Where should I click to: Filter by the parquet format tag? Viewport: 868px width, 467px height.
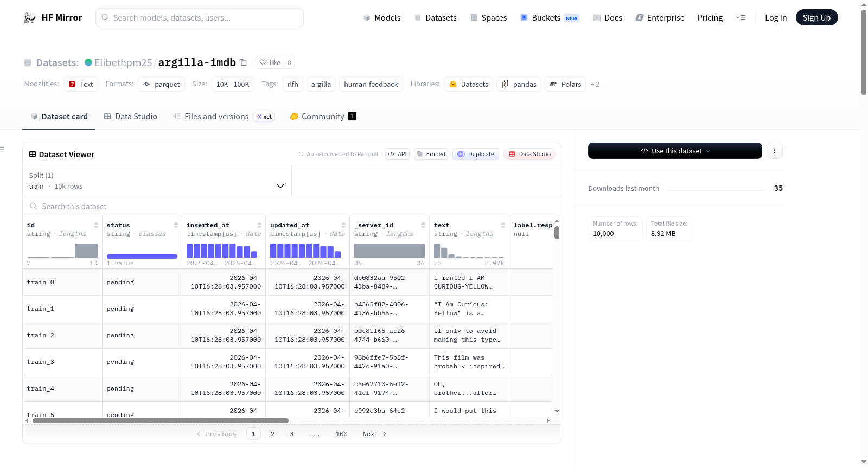(x=161, y=84)
